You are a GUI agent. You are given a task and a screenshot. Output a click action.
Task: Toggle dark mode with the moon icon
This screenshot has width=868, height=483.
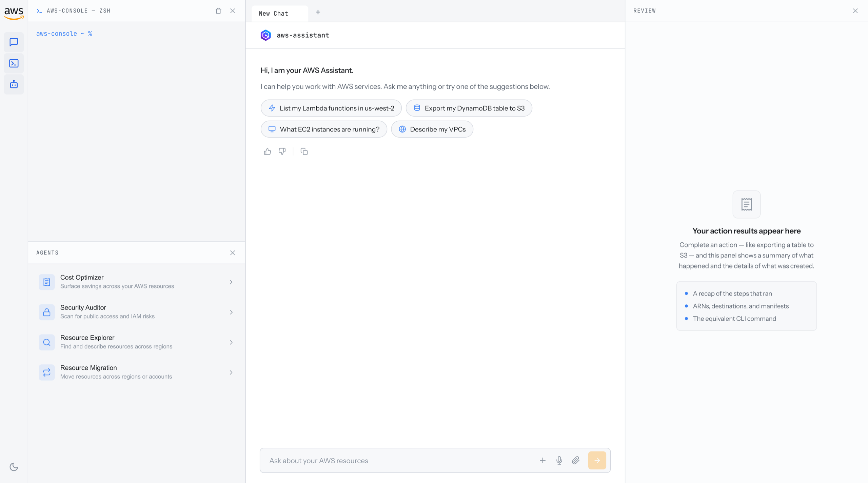pos(14,467)
